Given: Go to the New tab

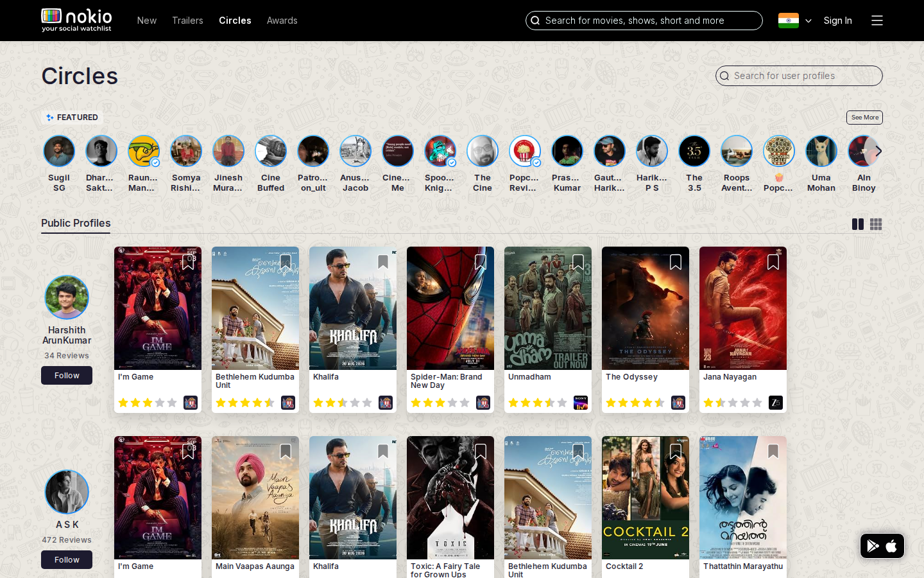Looking at the screenshot, I should click(147, 21).
